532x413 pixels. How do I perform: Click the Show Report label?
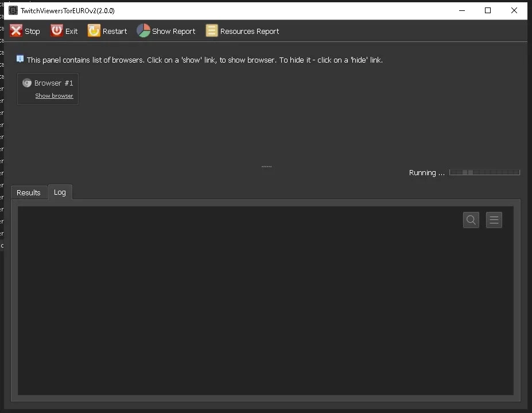pos(174,31)
